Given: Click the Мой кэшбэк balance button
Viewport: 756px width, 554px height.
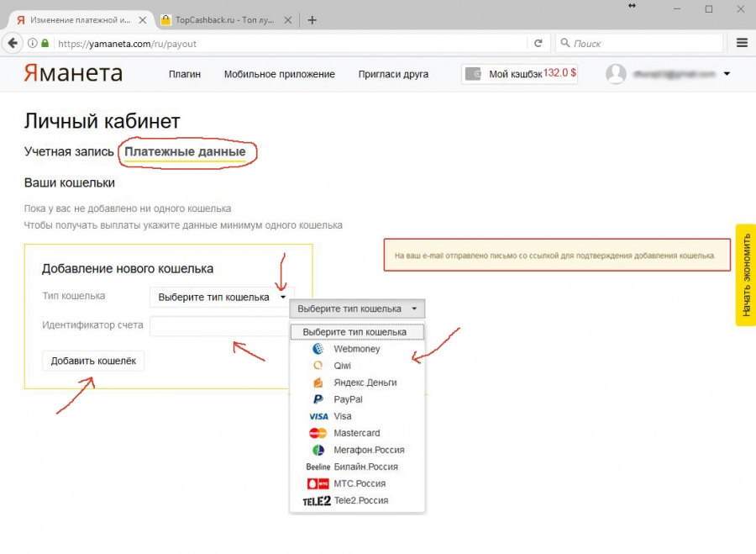Looking at the screenshot, I should 519,74.
